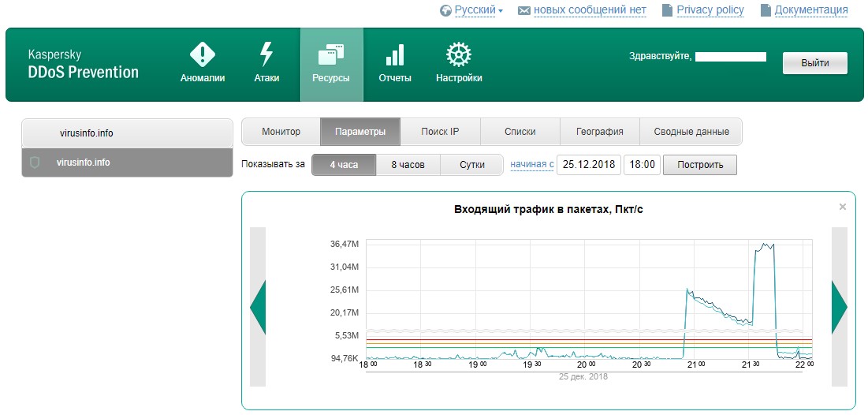Click the 31,04M axis label

(x=345, y=267)
